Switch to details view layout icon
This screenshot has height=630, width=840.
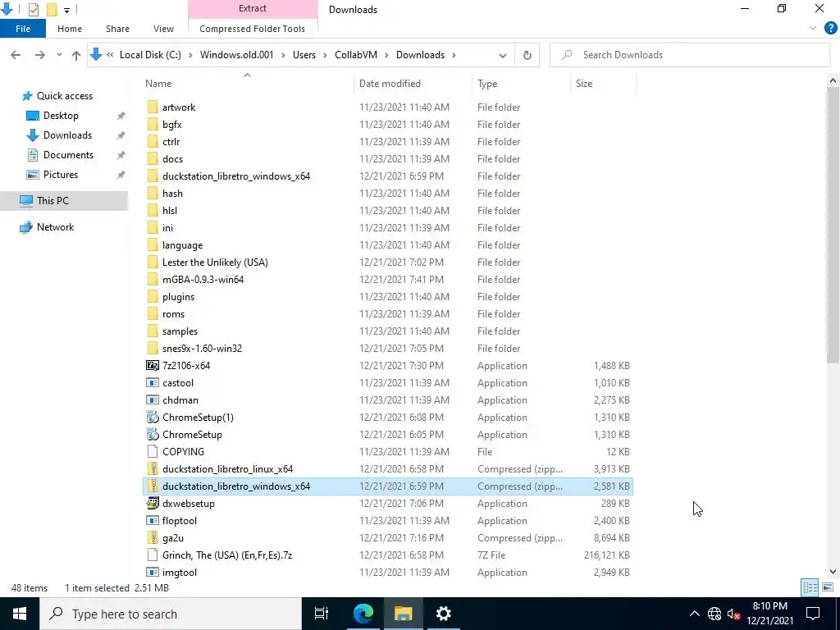pyautogui.click(x=810, y=587)
